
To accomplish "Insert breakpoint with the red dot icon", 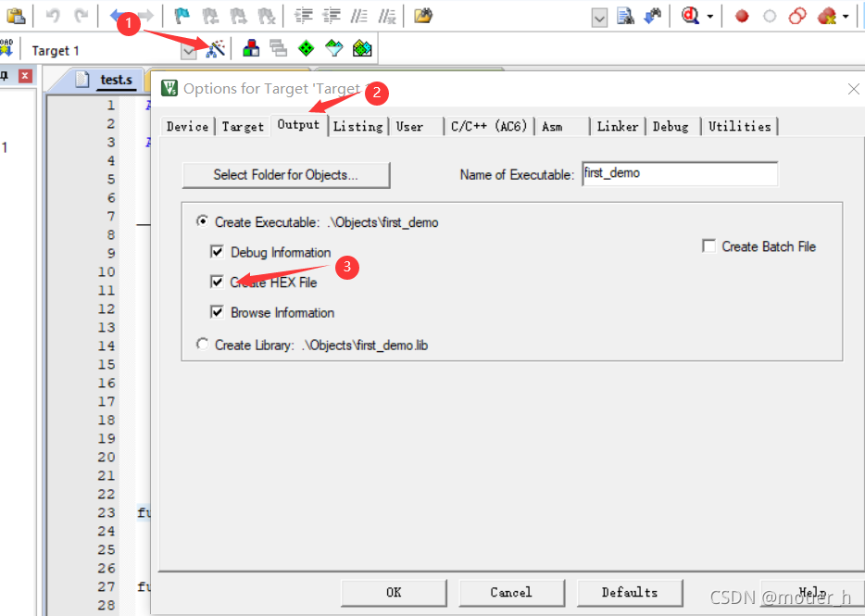I will click(x=742, y=16).
